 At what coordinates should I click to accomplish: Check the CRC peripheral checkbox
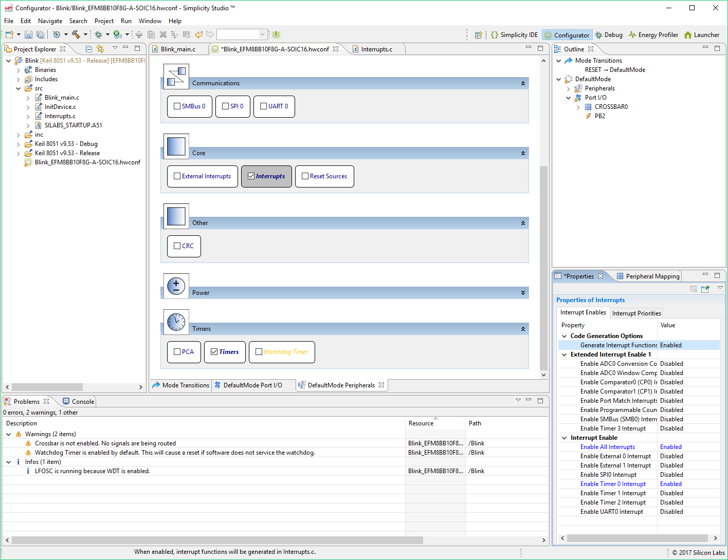pyautogui.click(x=177, y=246)
